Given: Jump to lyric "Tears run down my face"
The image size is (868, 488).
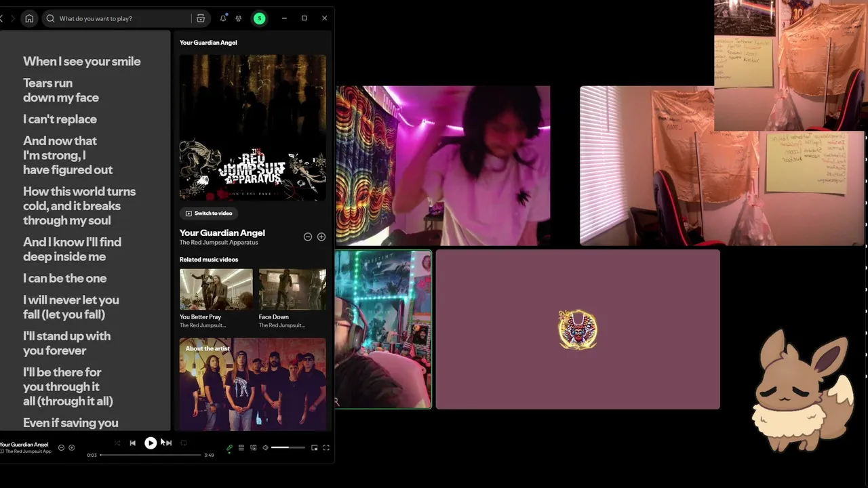Looking at the screenshot, I should (61, 90).
